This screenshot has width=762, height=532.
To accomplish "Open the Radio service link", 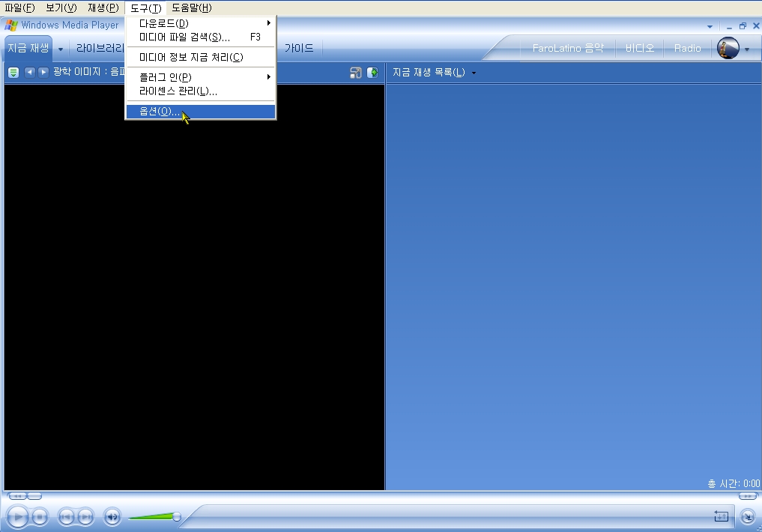I will pyautogui.click(x=687, y=48).
